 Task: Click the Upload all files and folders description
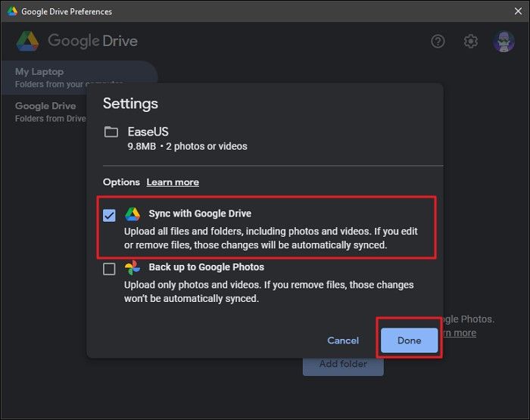click(x=271, y=238)
